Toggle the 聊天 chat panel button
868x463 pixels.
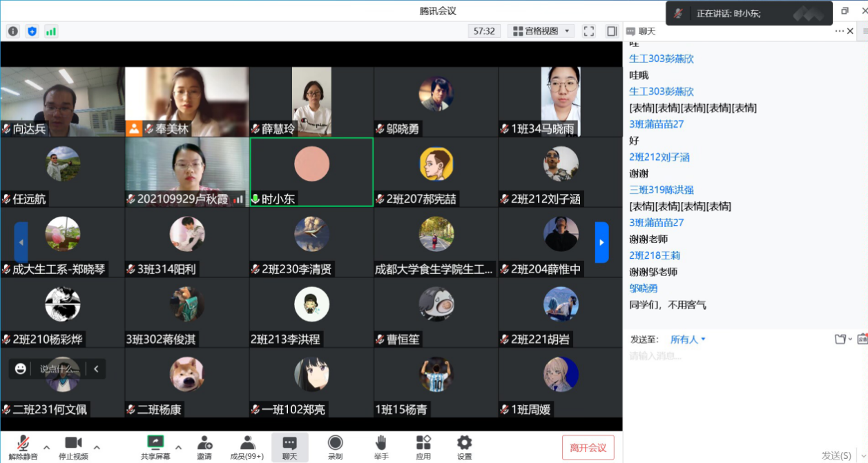290,446
